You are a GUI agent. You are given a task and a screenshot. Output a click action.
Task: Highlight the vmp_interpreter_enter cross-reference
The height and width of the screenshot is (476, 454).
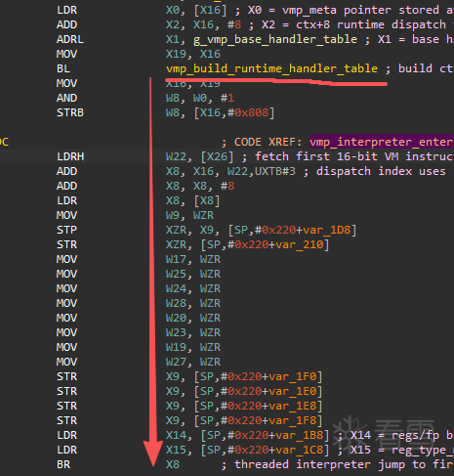click(382, 142)
